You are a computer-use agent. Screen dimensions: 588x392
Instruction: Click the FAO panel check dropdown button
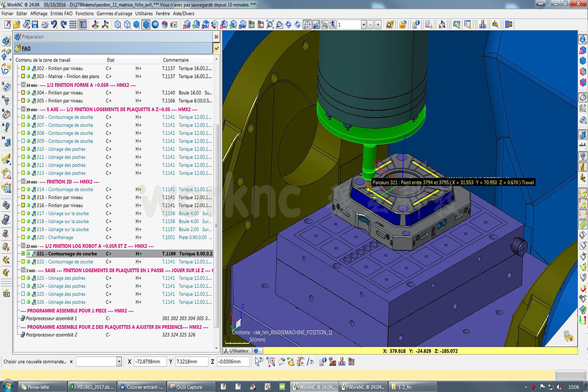216,48
